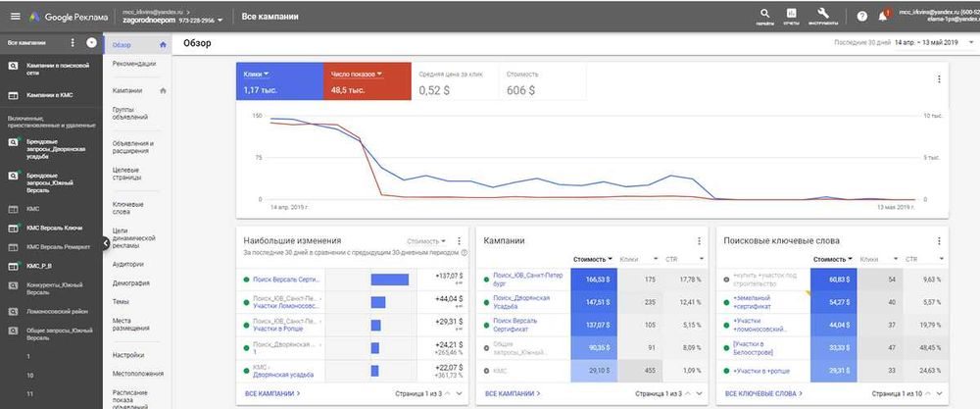The height and width of the screenshot is (409, 980).
Task: Open Стоимость dropdown in Наибольшие изменения card
Action: pos(427,240)
